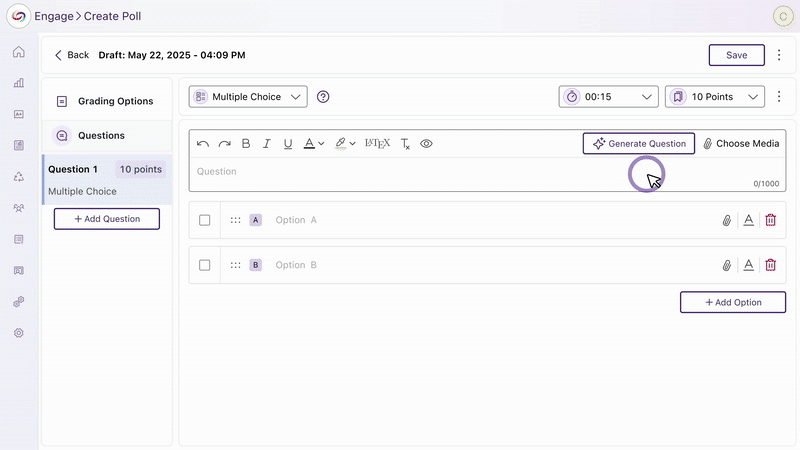Screen dimensions: 800x450
Task: Open the Multiple Choice type dropdown
Action: 248,97
